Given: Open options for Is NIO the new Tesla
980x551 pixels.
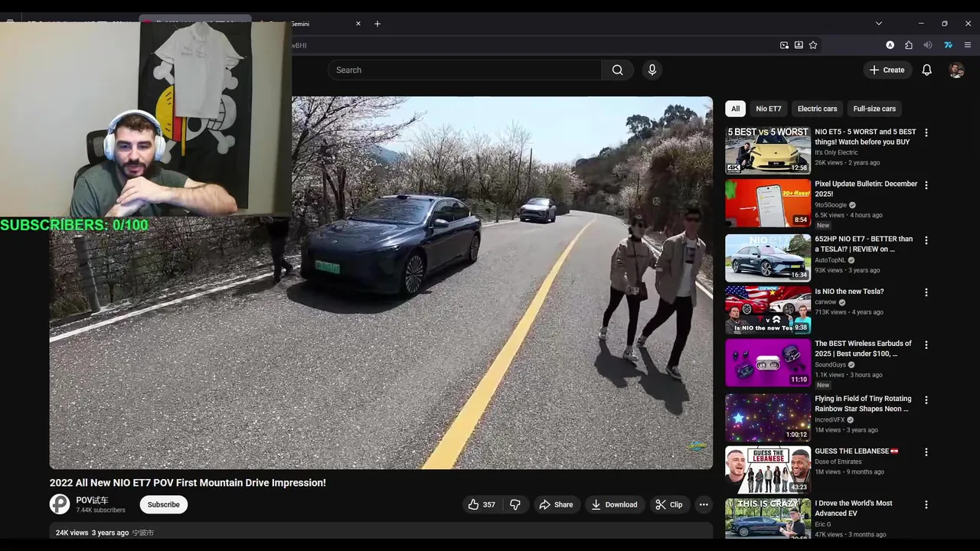Looking at the screenshot, I should [926, 292].
